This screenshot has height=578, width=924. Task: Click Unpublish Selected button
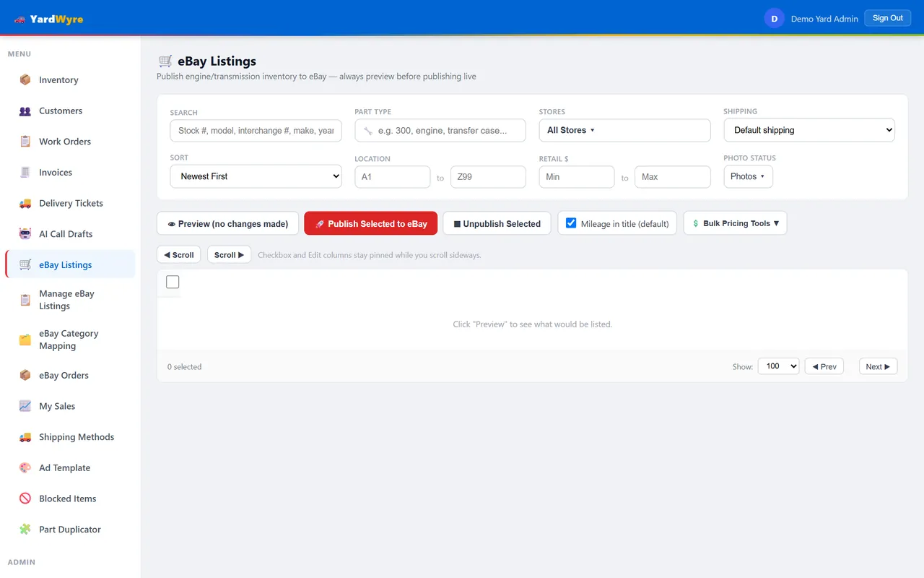[497, 223]
